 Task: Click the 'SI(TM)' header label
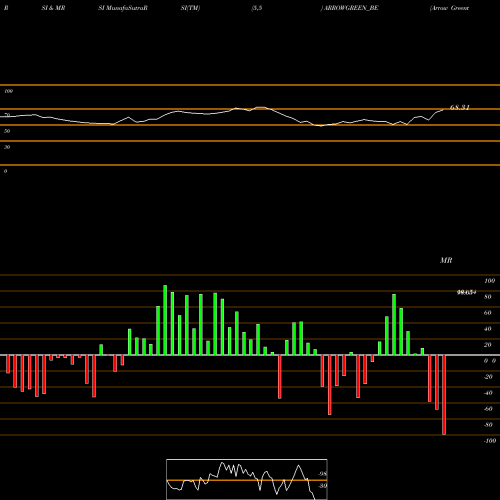click(190, 8)
